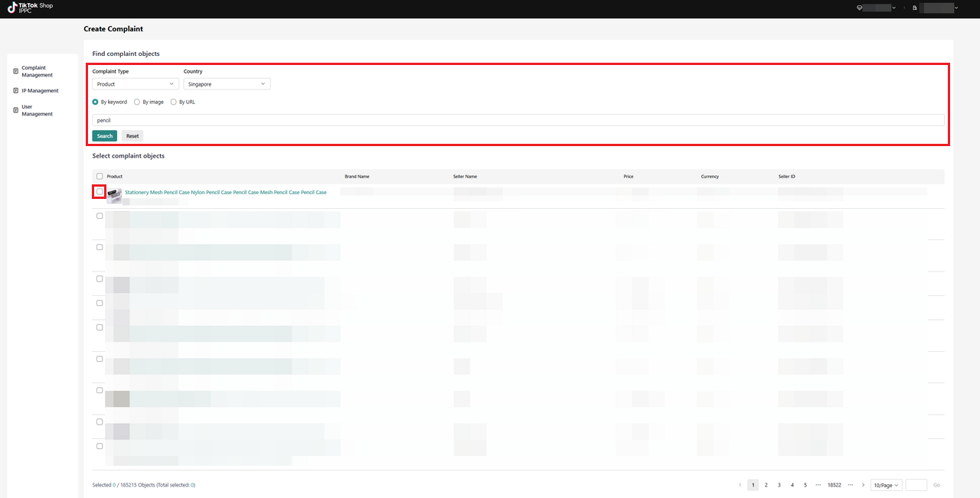Viewport: 980px width, 498px height.
Task: Go to next results page arrow
Action: tap(863, 485)
